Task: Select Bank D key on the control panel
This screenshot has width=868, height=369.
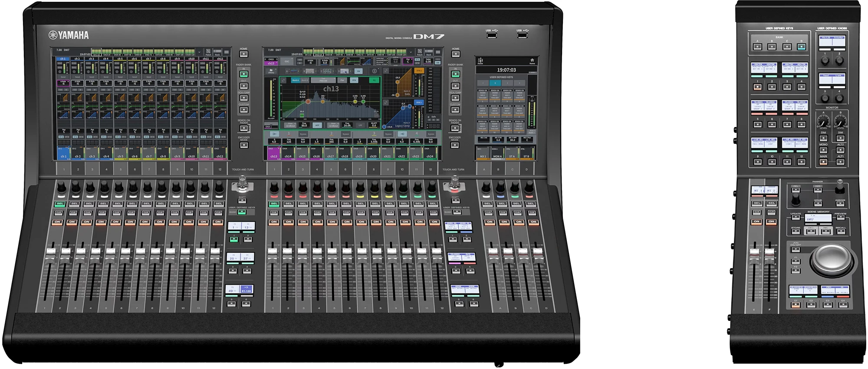Action: pyautogui.click(x=802, y=47)
